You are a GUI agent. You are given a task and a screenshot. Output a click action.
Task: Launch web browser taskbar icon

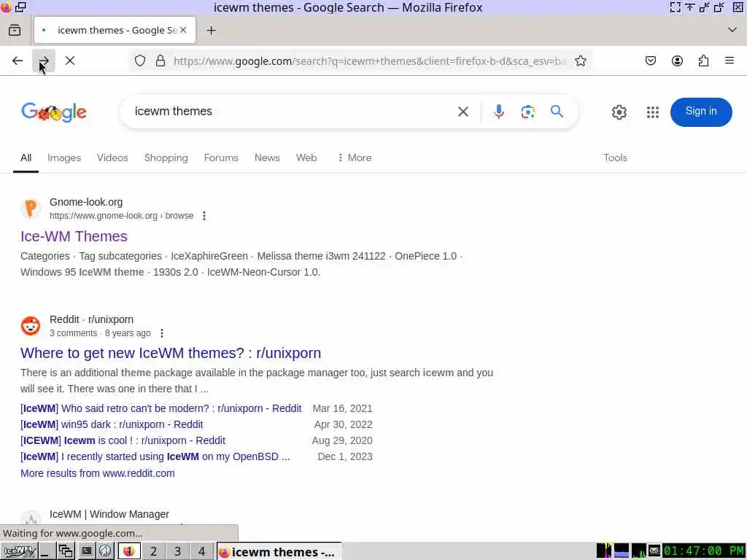pos(105,551)
